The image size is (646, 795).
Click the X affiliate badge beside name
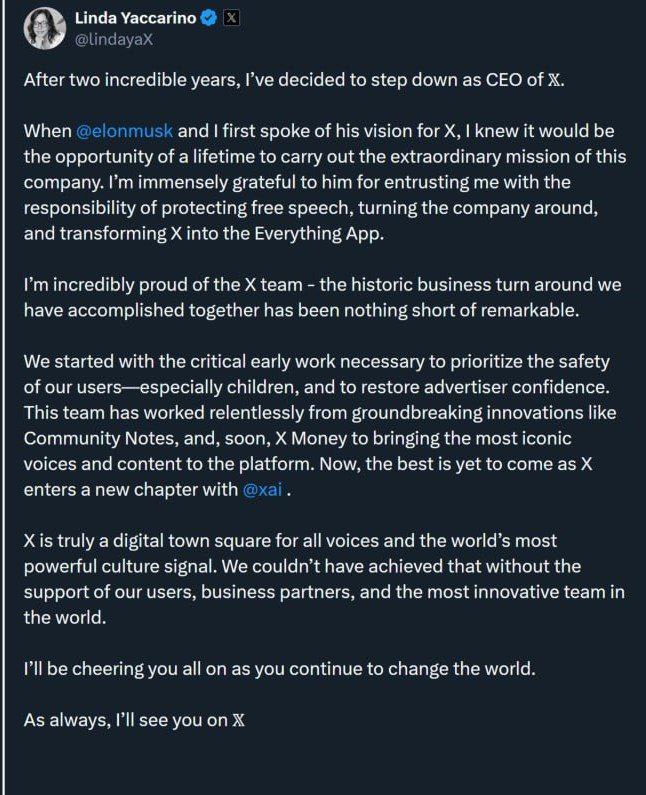[x=230, y=18]
